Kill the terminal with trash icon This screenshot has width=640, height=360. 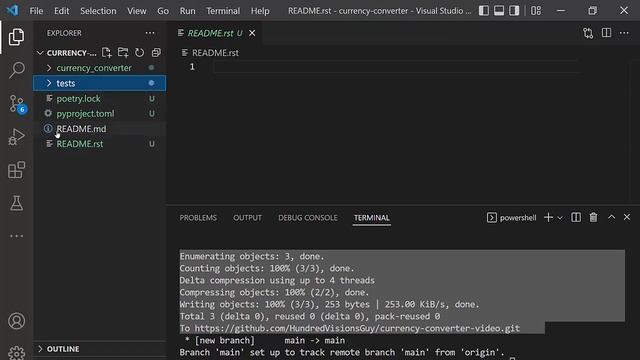pos(593,218)
